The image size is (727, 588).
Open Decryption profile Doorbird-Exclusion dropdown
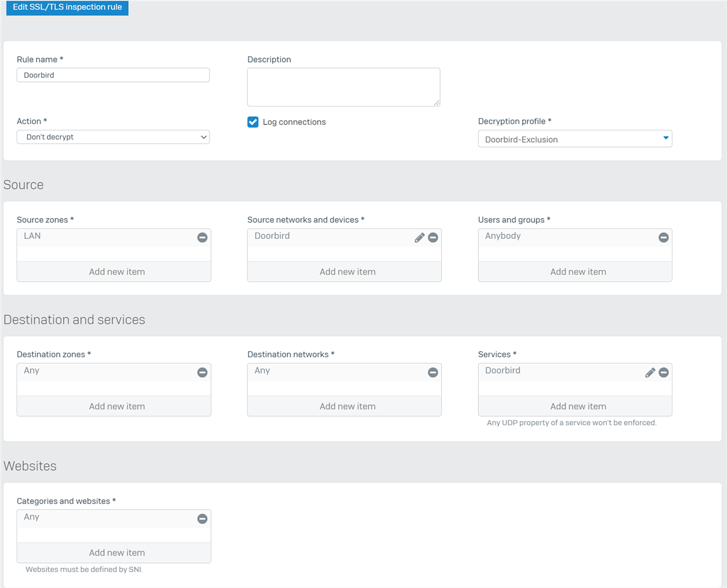pyautogui.click(x=575, y=139)
